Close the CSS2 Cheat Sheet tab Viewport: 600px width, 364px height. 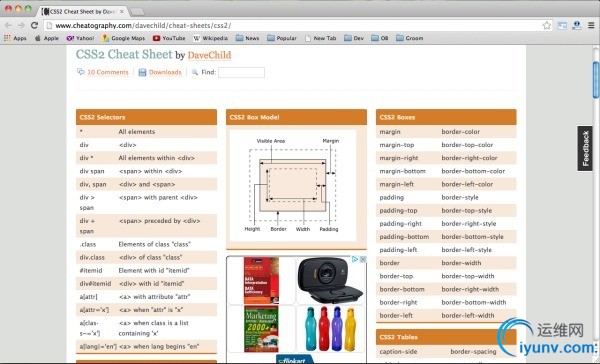click(122, 11)
